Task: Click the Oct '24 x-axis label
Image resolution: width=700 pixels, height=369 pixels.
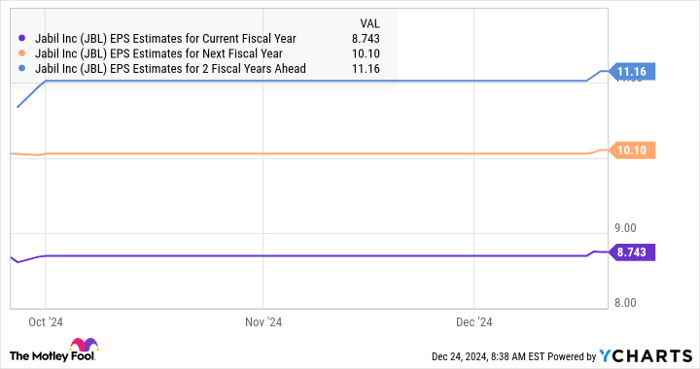Action: (x=46, y=322)
